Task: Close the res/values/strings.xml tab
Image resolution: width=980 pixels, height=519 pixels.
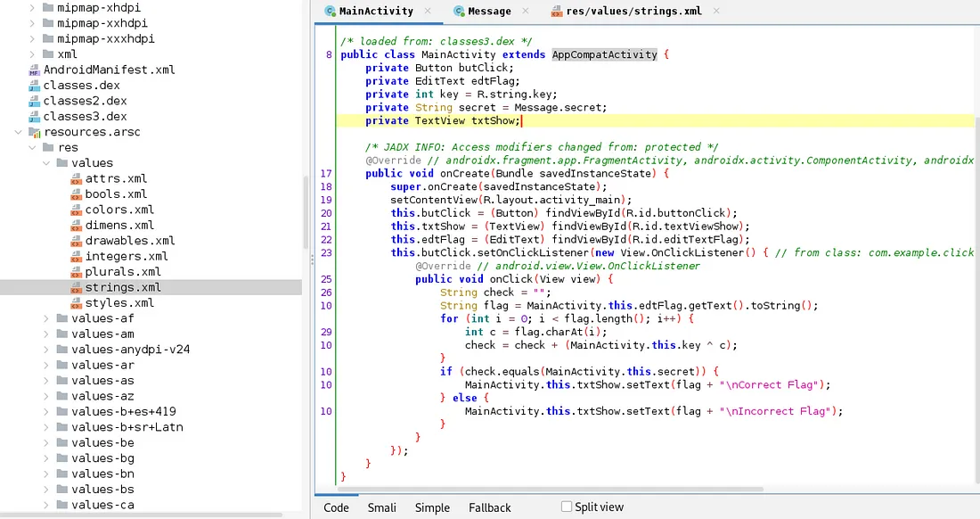Action: click(716, 11)
